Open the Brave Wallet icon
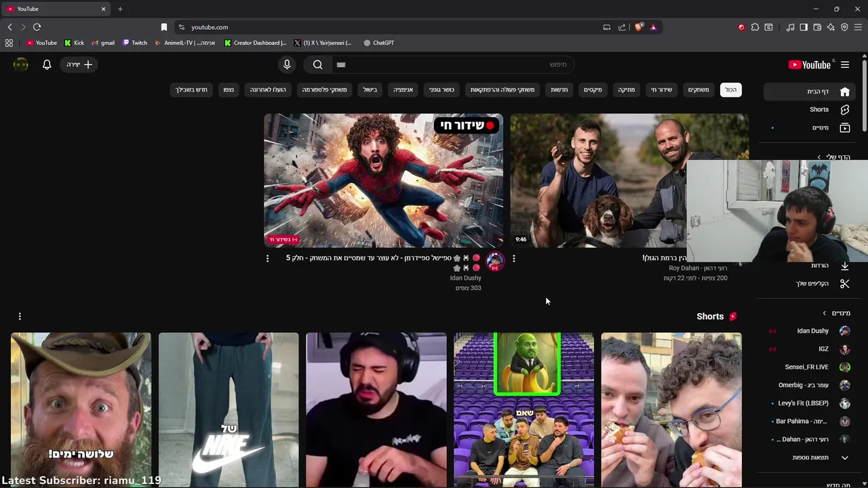Viewport: 868px width, 488px height. click(817, 27)
